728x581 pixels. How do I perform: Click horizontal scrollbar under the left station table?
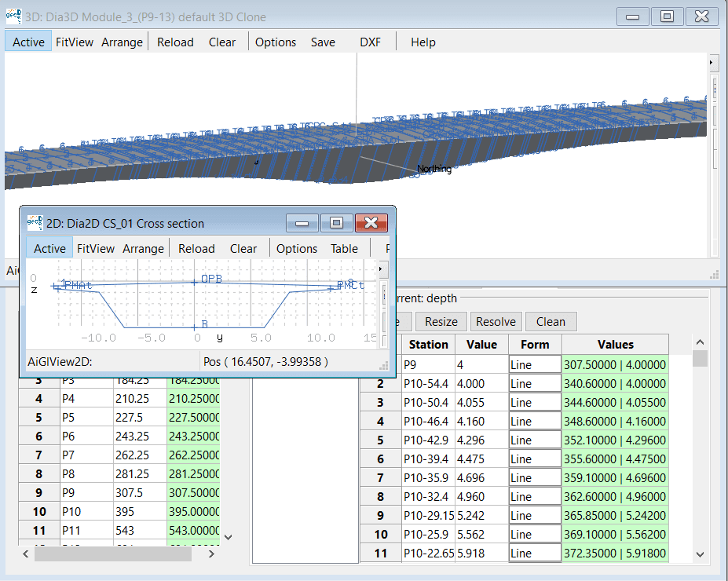(x=113, y=554)
